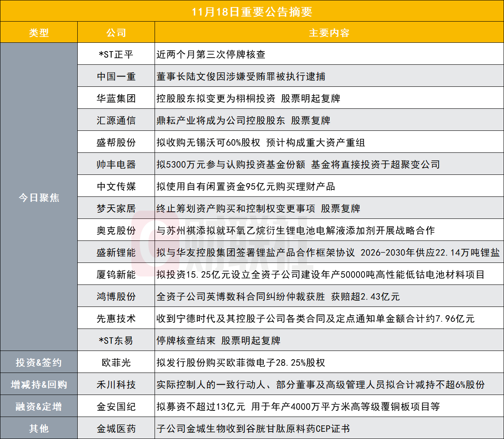Select company cell '鸿博股份'
This screenshot has height=439, width=504.
tap(116, 297)
